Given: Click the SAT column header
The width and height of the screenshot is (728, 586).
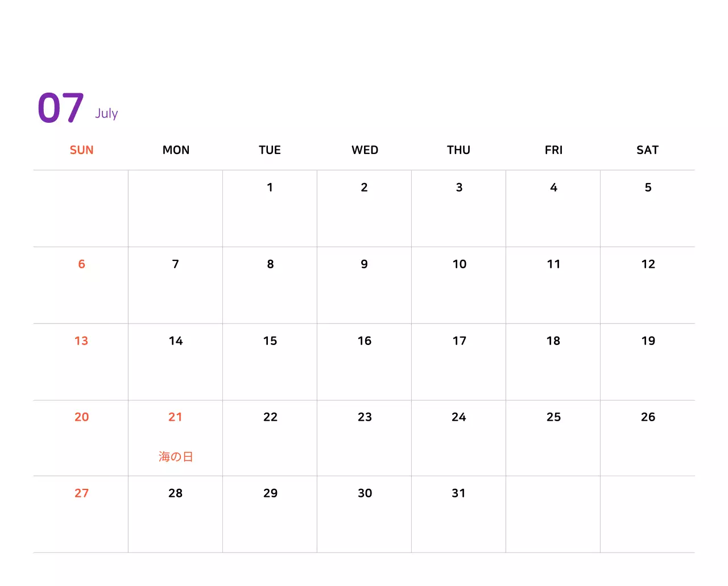Looking at the screenshot, I should click(x=647, y=150).
